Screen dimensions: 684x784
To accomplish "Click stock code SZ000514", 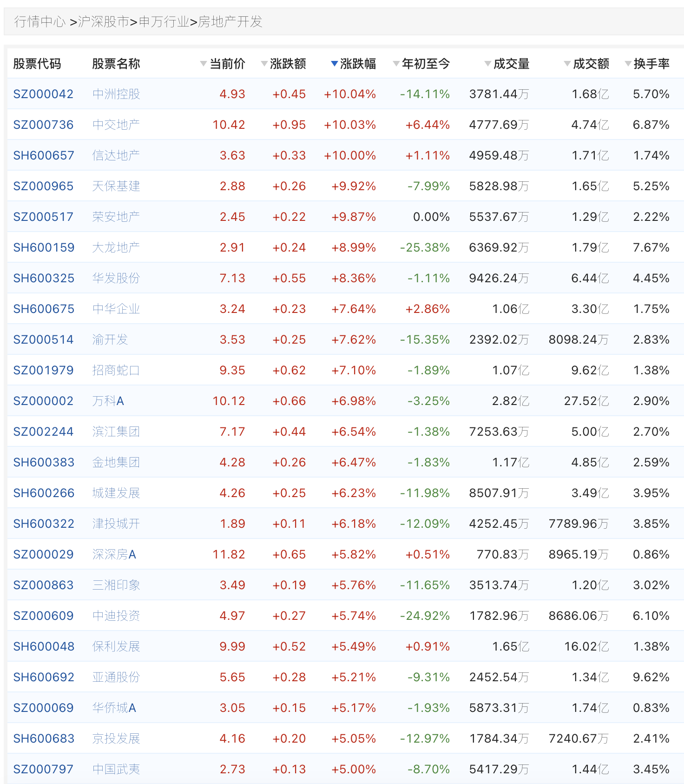I will click(43, 339).
